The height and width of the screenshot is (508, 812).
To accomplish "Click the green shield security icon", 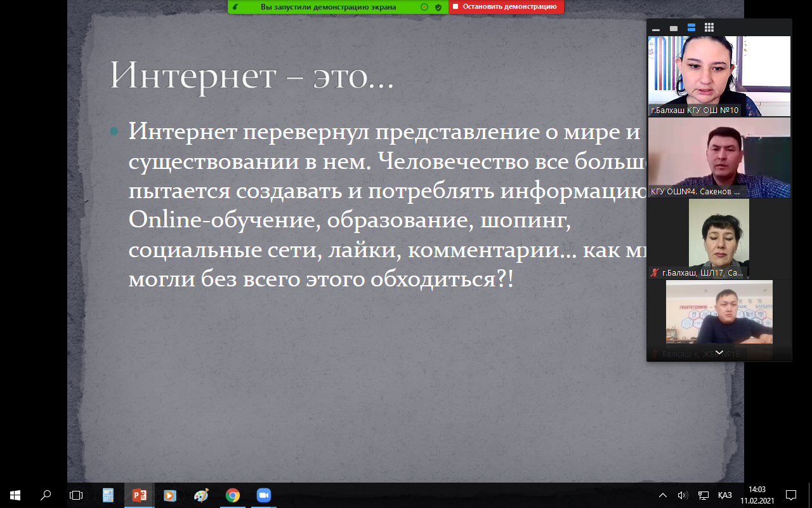I will [438, 7].
